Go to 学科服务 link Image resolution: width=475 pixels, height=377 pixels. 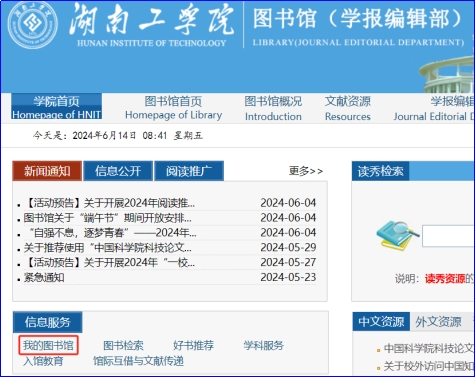click(x=263, y=345)
